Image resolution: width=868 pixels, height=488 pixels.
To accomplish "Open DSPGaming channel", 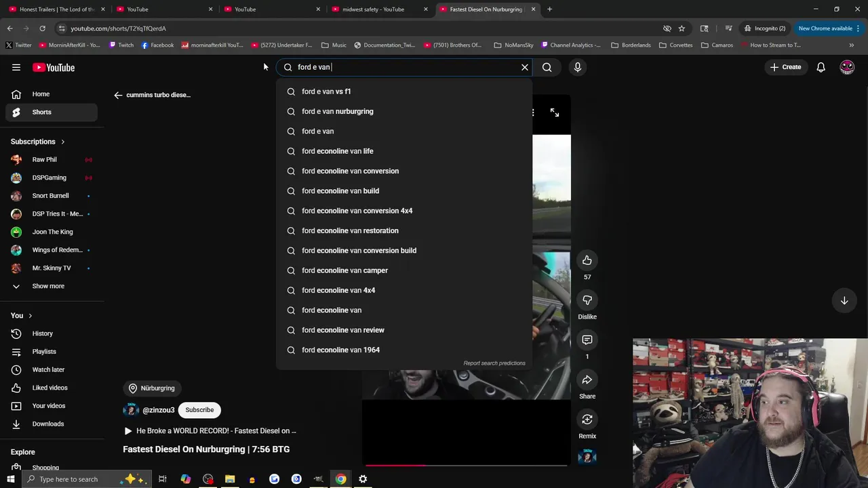I will (51, 178).
